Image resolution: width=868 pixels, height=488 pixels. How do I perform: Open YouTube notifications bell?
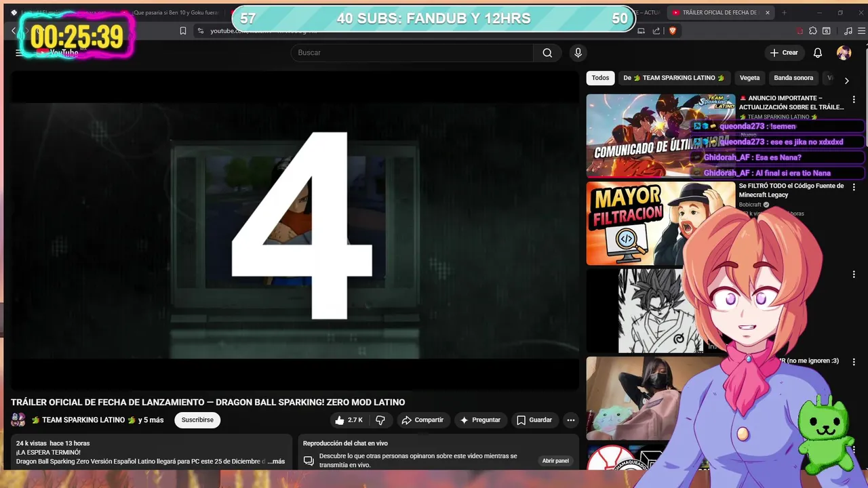point(818,53)
